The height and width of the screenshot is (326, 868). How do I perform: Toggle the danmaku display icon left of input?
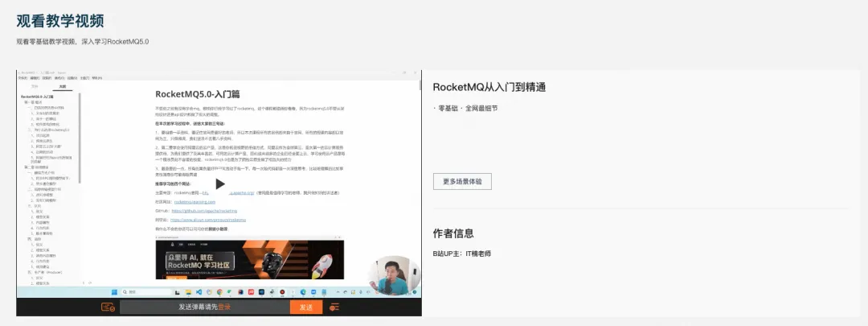tap(108, 307)
